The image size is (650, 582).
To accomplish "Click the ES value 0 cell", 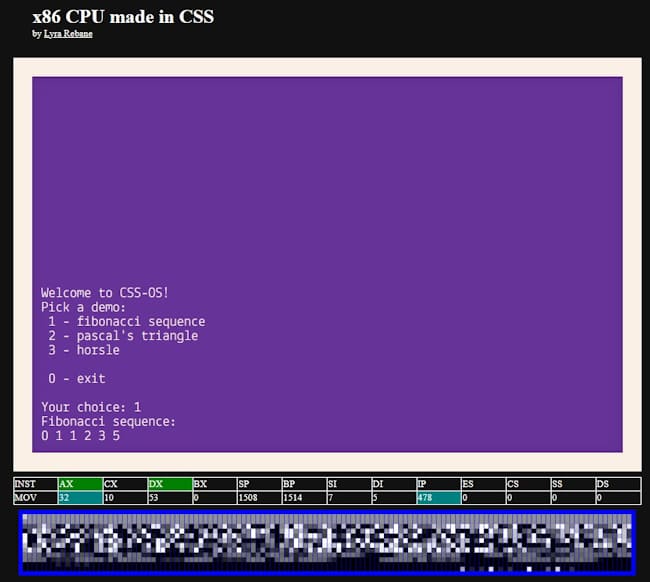I will click(x=483, y=497).
